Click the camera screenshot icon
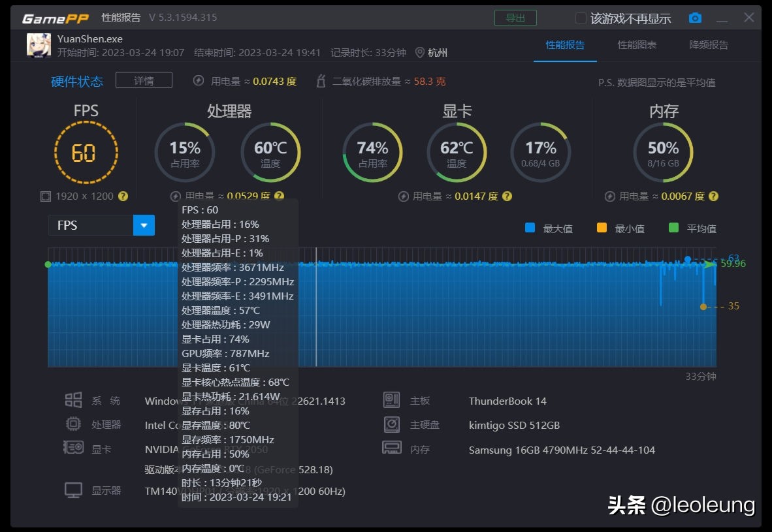This screenshot has width=772, height=532. (696, 18)
